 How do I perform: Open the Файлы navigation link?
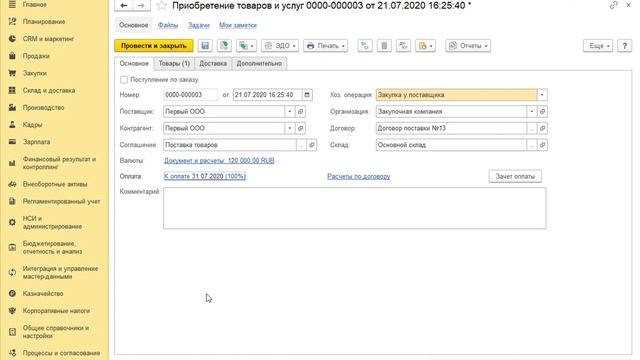point(168,25)
